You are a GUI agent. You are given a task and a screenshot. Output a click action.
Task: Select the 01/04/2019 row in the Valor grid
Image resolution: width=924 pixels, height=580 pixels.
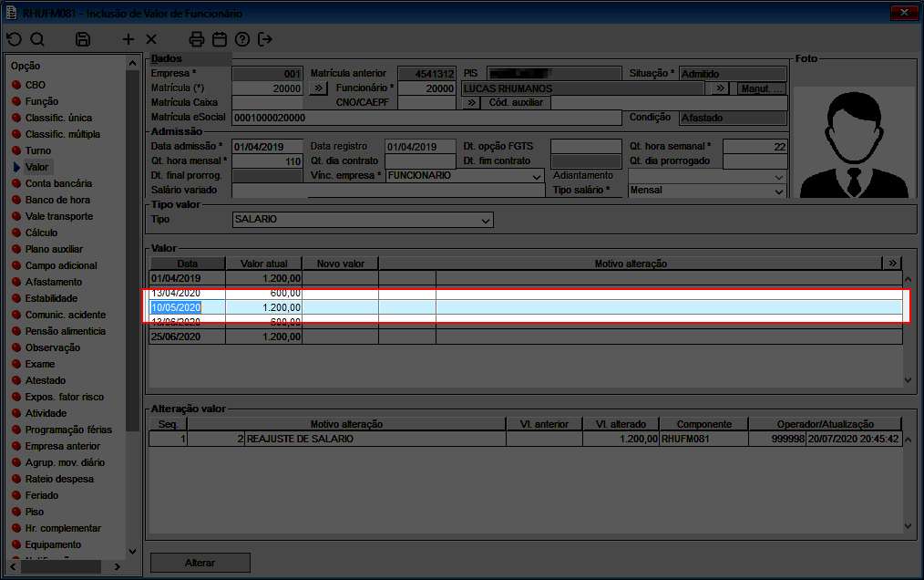[x=526, y=278]
